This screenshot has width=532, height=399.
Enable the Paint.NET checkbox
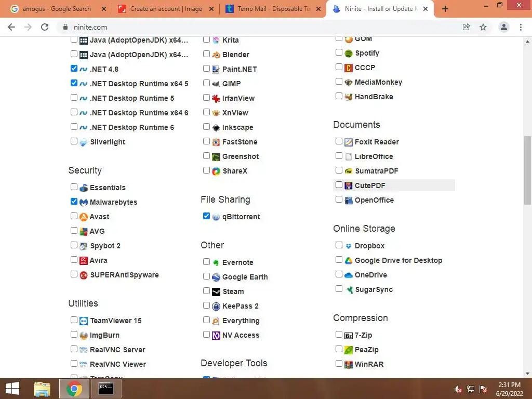coord(206,69)
